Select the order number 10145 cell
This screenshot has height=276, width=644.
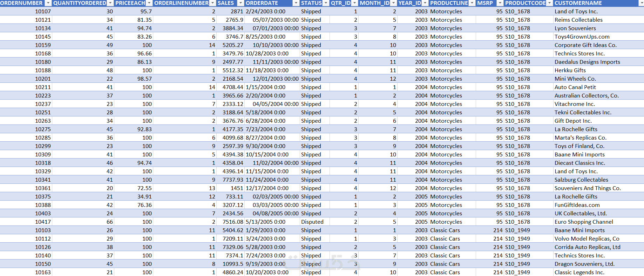[x=26, y=37]
